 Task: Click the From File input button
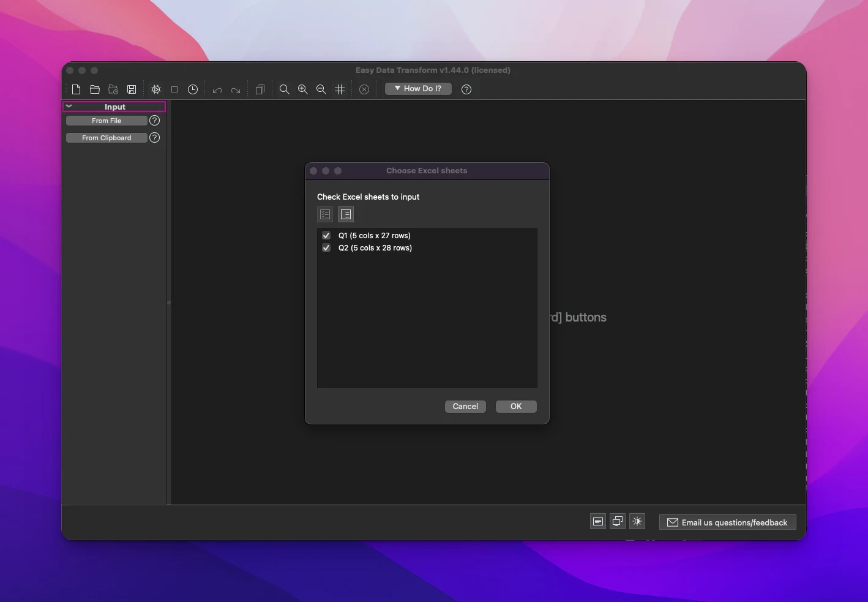tap(107, 121)
